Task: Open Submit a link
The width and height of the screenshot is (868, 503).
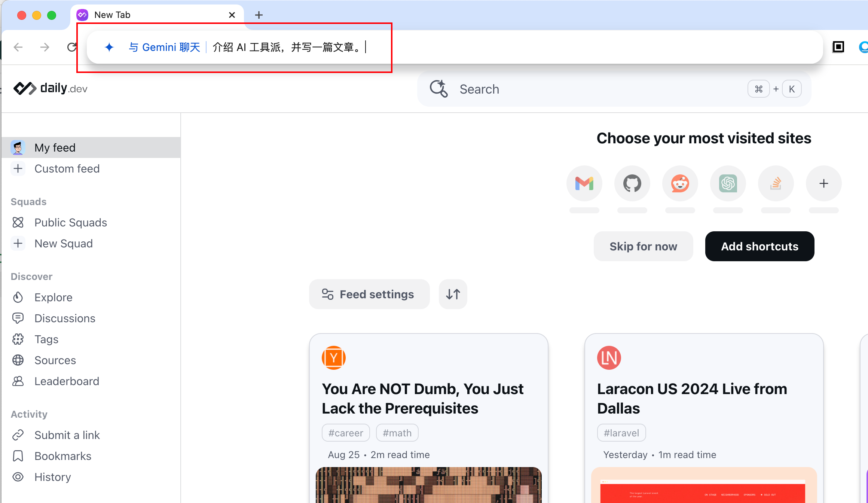Action: coord(91,435)
